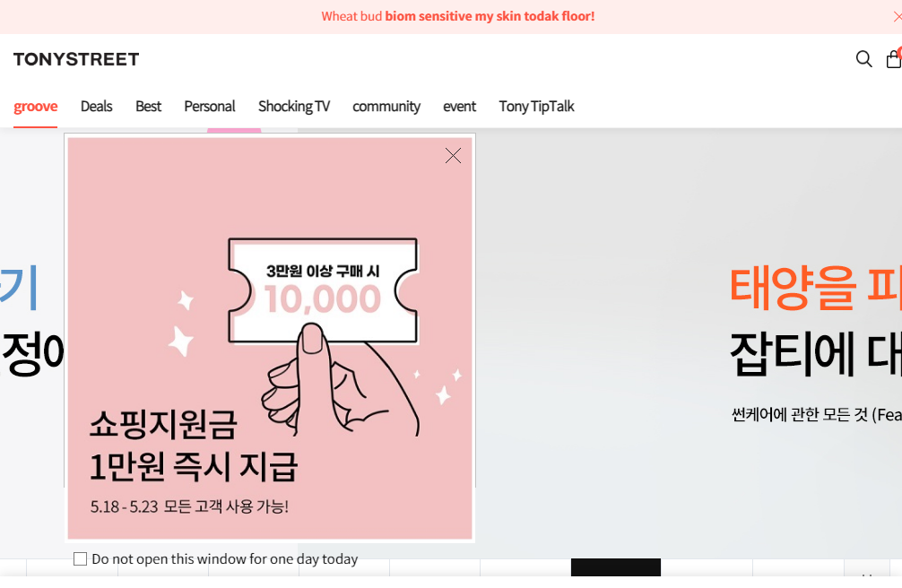Click the orange Korean sun care headline
Viewport: 902px width, 588px height.
(x=815, y=287)
